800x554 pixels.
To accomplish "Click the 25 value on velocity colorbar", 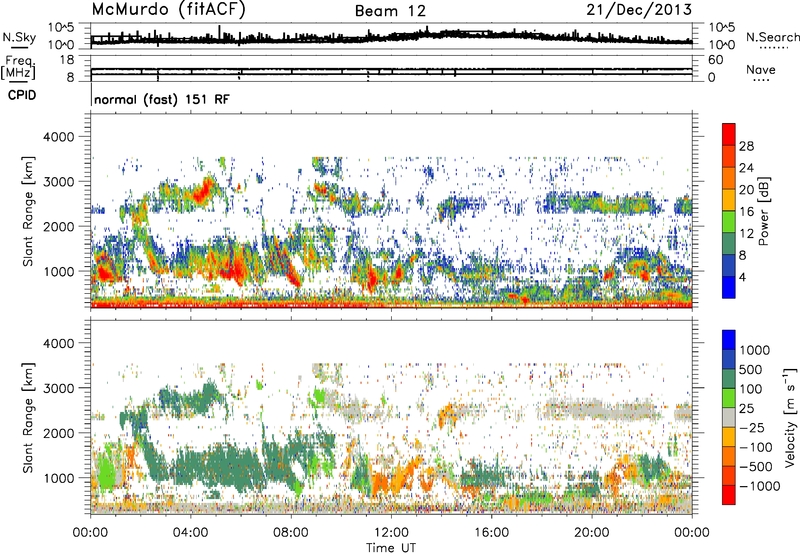I will (x=747, y=409).
